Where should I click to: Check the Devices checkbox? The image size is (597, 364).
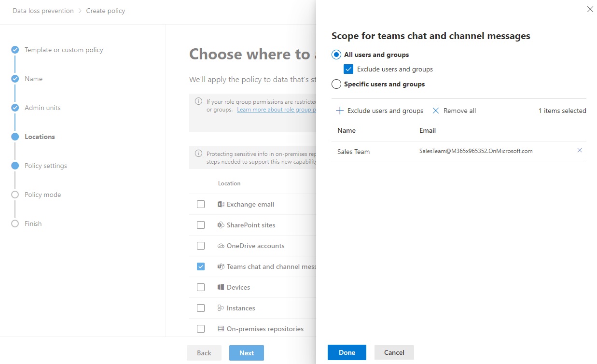(x=201, y=287)
